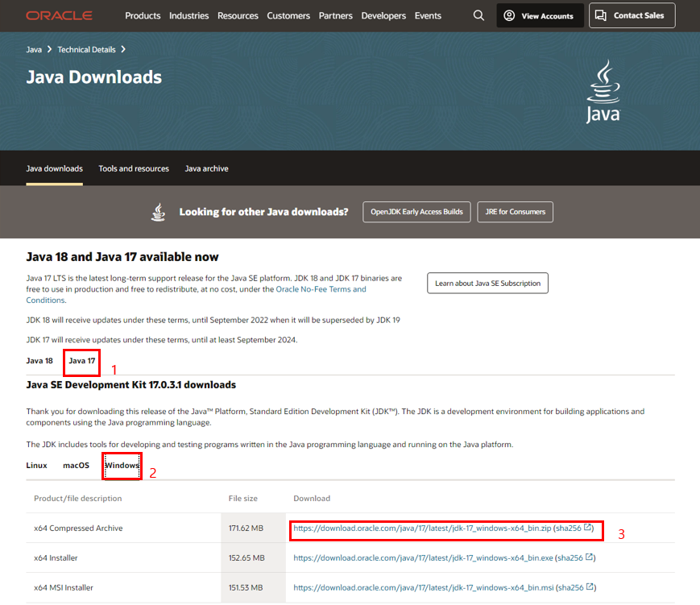Click the '171.62 MB' file size

[x=246, y=528]
